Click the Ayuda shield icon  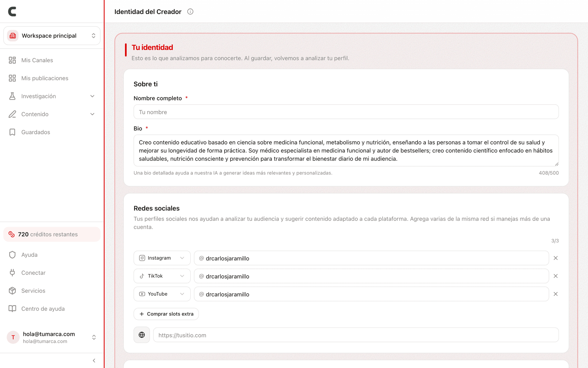tap(12, 255)
